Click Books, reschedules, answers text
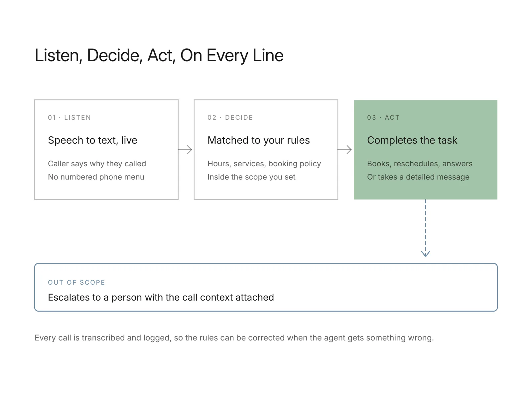Viewport: 532px width, 399px height. click(420, 164)
